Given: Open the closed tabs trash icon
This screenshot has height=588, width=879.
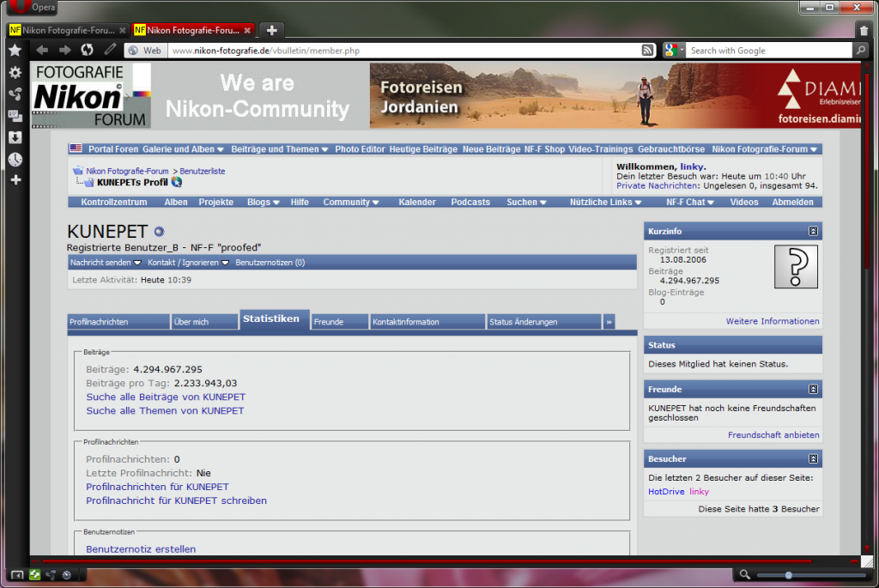Looking at the screenshot, I should pos(864,30).
